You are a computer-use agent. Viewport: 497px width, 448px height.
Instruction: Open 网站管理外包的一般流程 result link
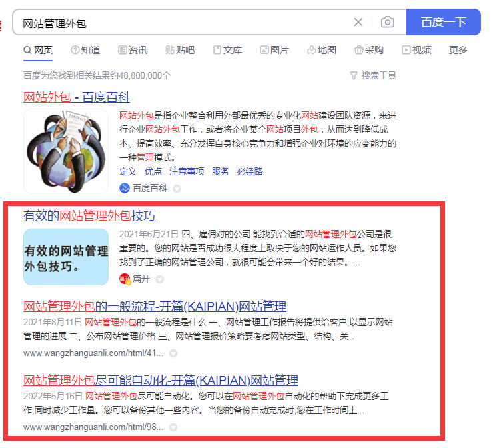coord(155,307)
